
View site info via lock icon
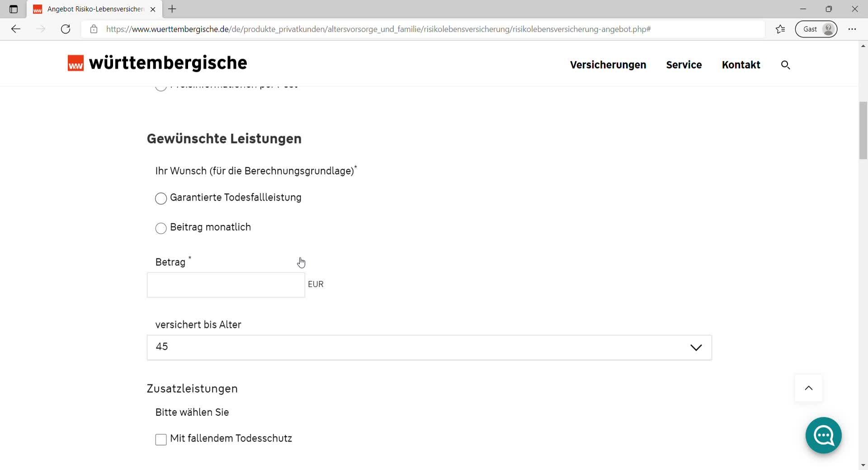94,29
